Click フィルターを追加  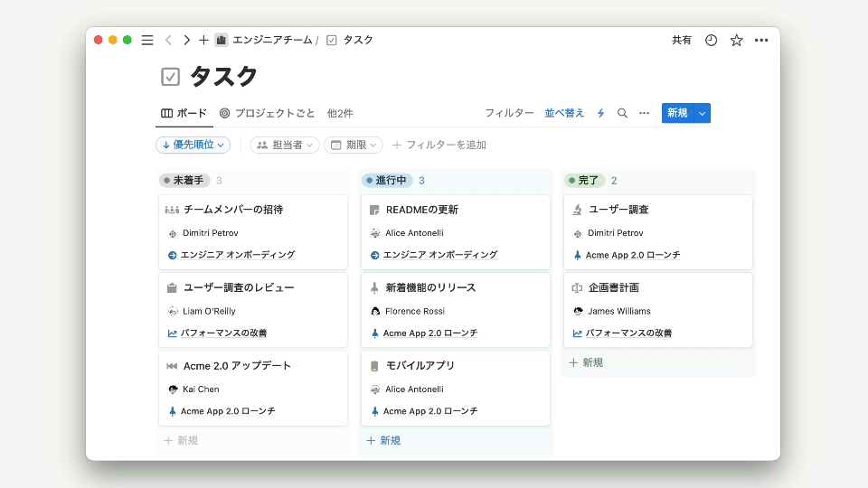pos(439,145)
